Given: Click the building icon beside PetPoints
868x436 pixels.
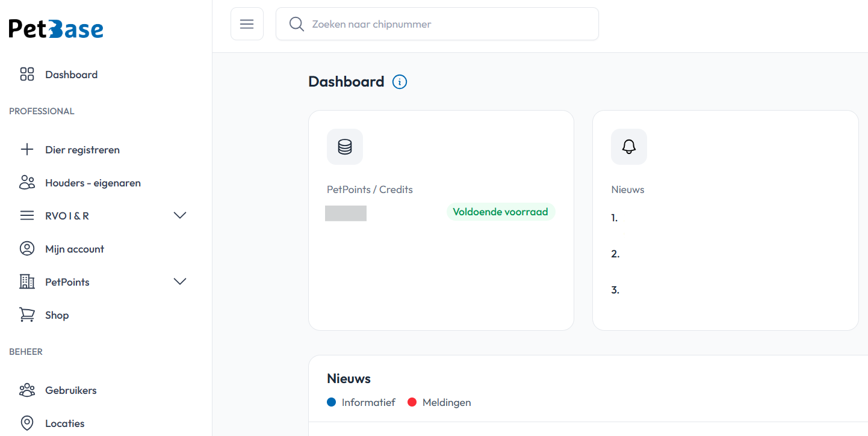Looking at the screenshot, I should point(27,282).
